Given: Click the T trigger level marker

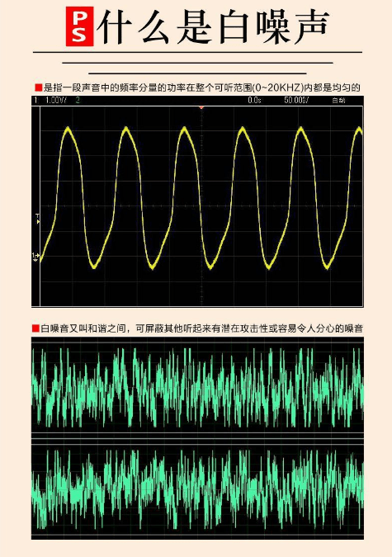Looking at the screenshot, I should (x=38, y=219).
